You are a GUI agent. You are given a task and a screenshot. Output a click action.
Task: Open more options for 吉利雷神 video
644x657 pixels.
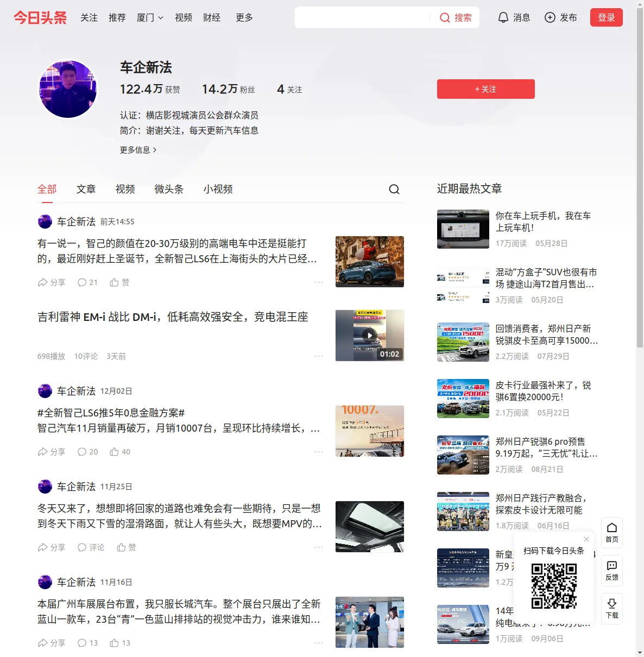coord(319,356)
